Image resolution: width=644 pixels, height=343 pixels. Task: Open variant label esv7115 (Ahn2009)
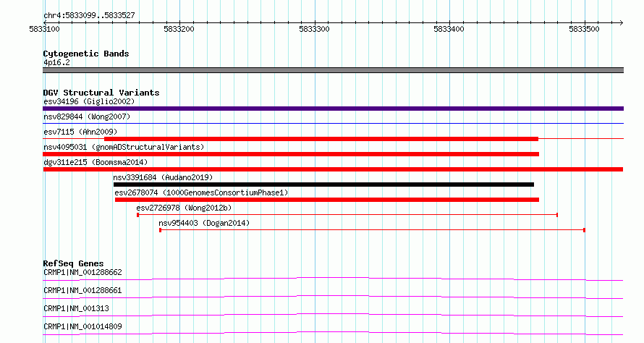(80, 132)
